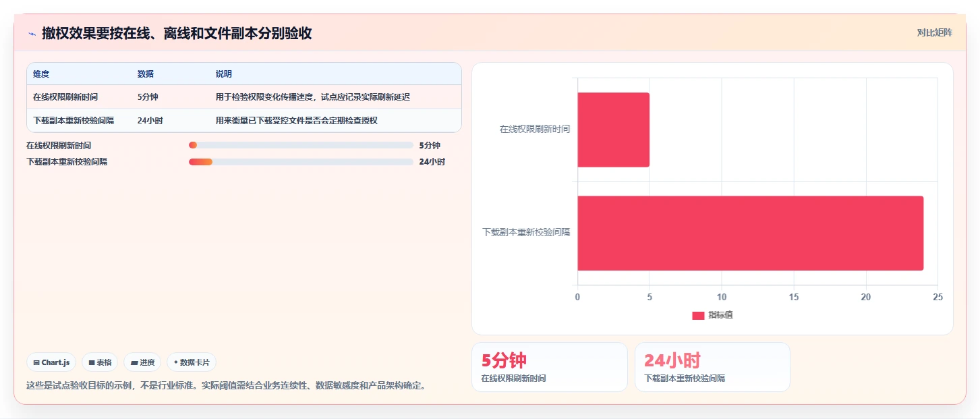Click the 对比矩阵 label in header
The height and width of the screenshot is (419, 980).
pos(934,32)
